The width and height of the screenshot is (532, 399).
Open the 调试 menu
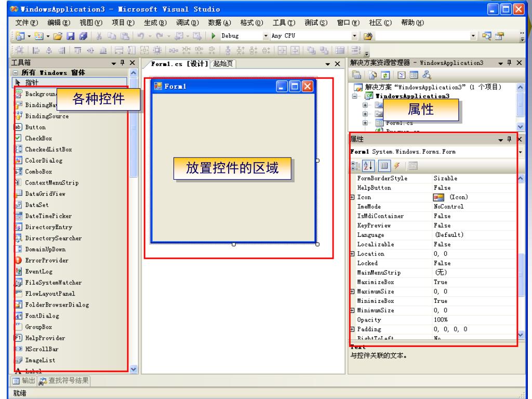(187, 23)
